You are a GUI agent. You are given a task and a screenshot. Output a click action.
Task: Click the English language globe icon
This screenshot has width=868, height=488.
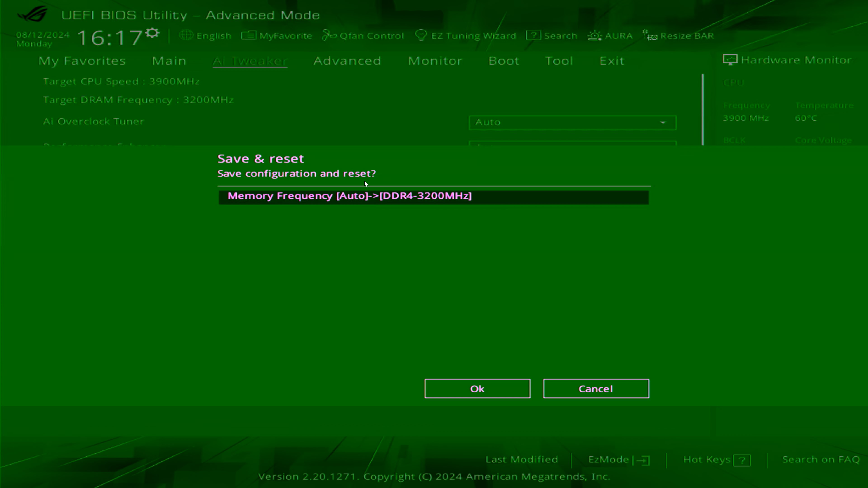(186, 35)
